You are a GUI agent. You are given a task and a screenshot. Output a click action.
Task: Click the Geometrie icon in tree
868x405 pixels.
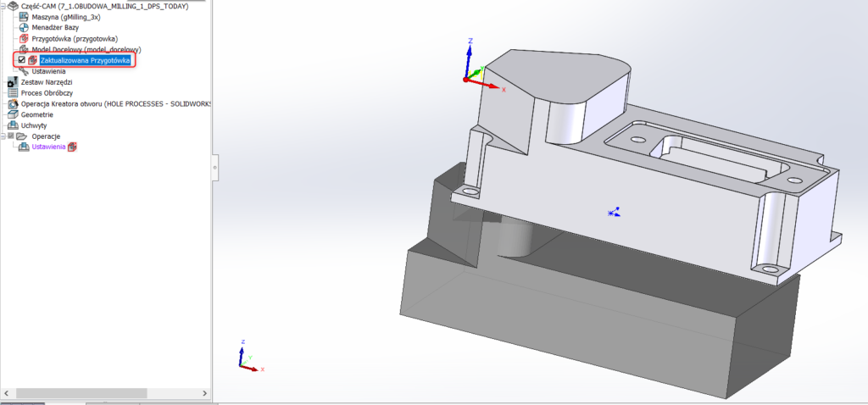point(13,114)
